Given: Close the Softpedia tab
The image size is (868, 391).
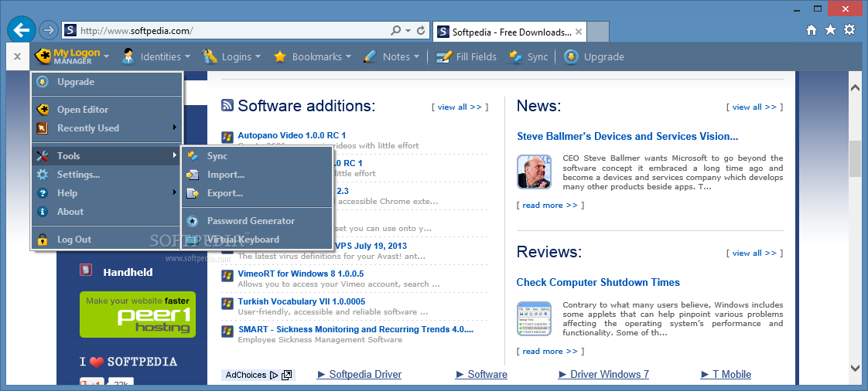Looking at the screenshot, I should (x=579, y=32).
